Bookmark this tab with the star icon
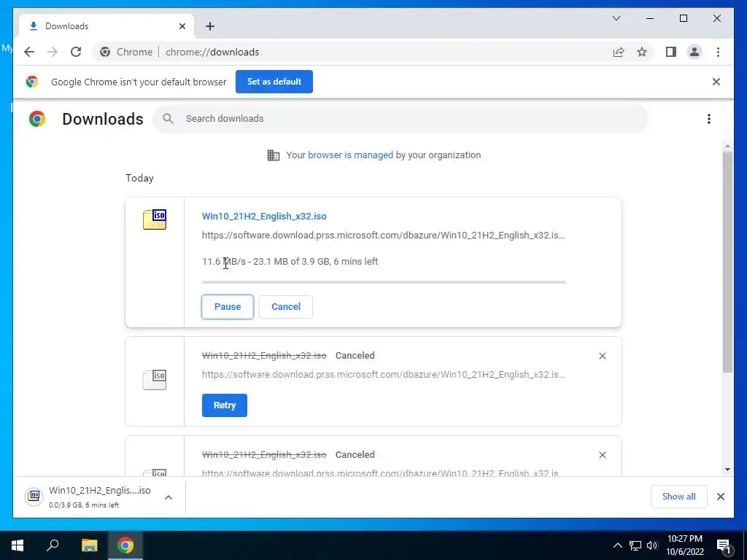This screenshot has height=560, width=747. click(x=642, y=52)
